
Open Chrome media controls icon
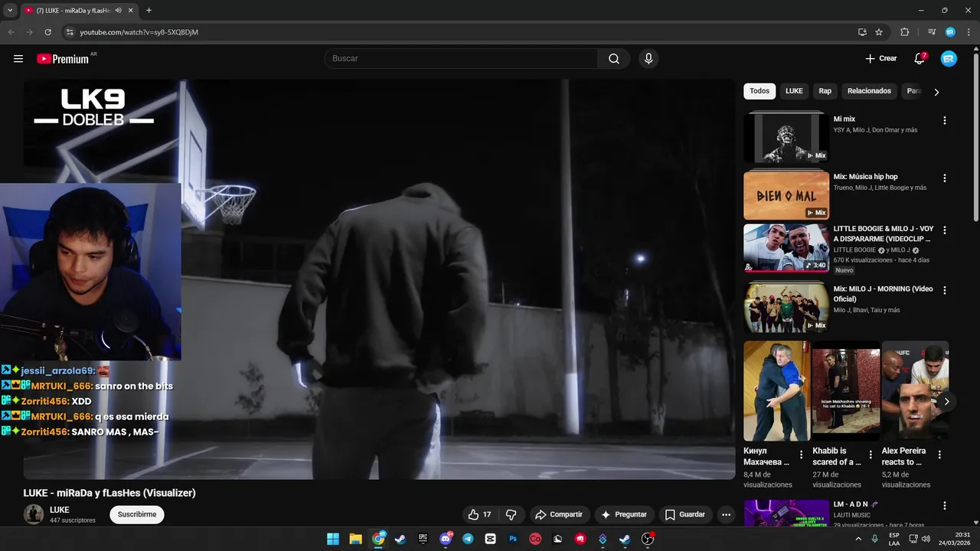coord(932,32)
